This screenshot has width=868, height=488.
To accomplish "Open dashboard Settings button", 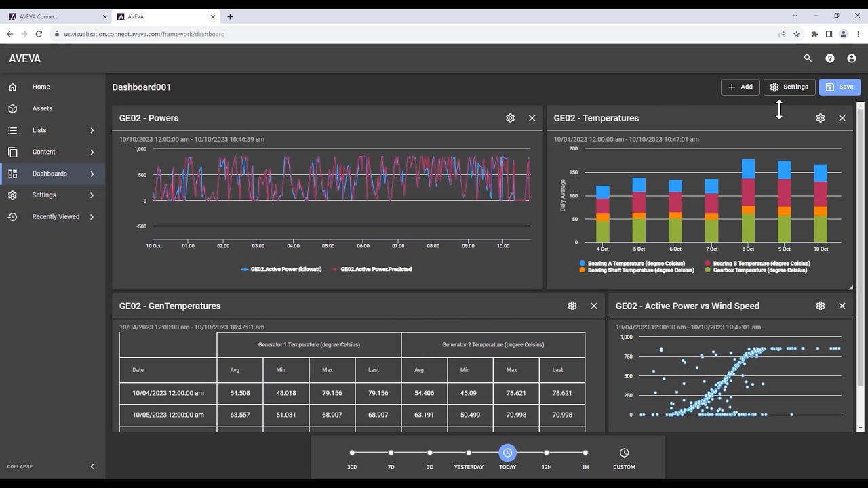I will click(789, 87).
